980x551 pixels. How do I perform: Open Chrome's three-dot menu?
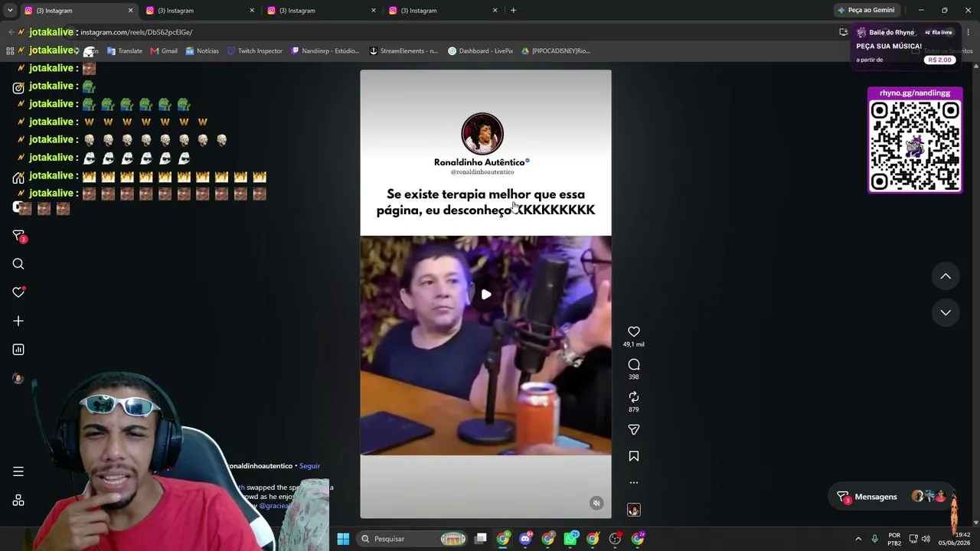click(969, 32)
